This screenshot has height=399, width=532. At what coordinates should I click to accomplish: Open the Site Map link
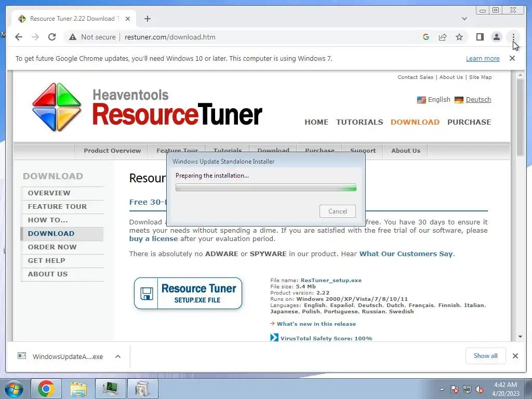click(x=481, y=77)
